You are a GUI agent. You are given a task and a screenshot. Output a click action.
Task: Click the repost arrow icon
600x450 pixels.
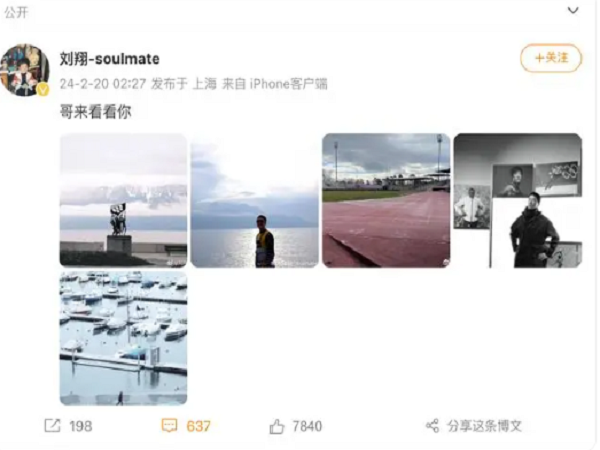click(52, 426)
